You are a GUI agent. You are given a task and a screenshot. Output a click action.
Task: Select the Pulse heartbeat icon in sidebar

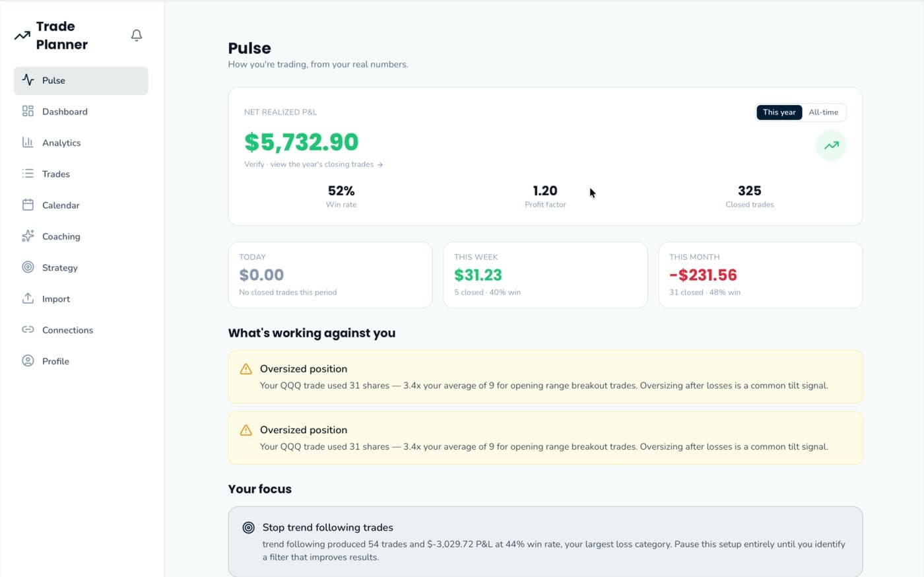pyautogui.click(x=28, y=80)
